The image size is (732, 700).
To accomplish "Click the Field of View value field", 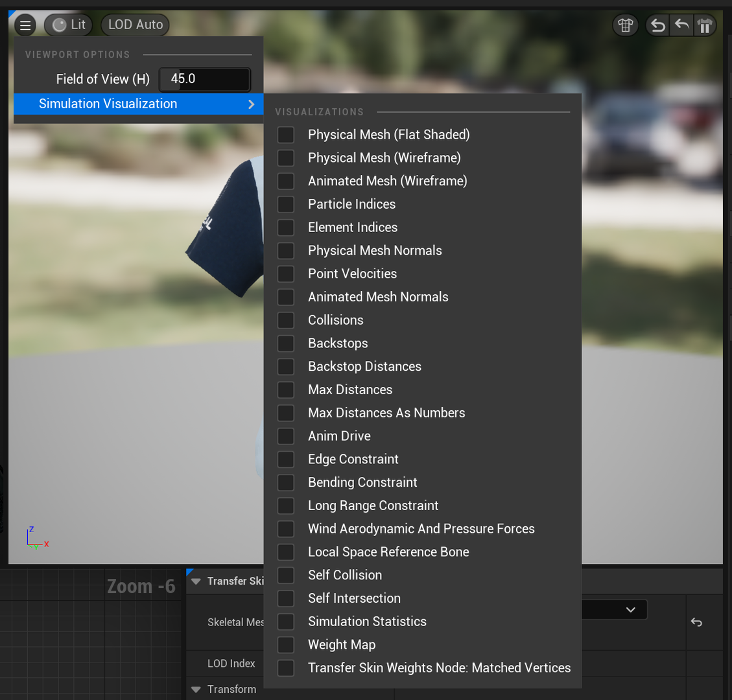I will coord(204,78).
